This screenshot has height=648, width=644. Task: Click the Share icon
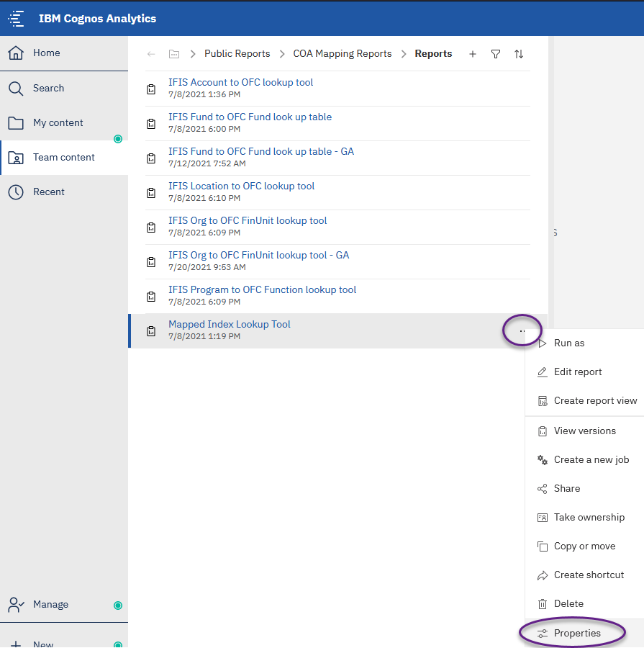[x=542, y=489]
